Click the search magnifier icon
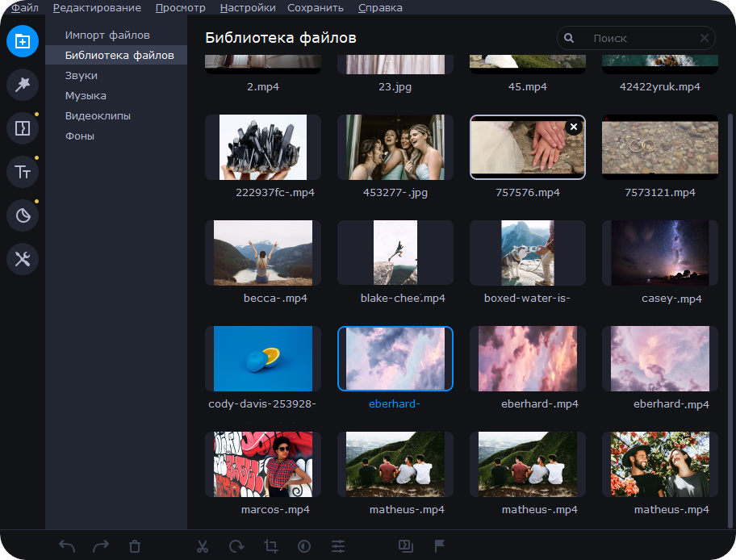 [x=569, y=38]
